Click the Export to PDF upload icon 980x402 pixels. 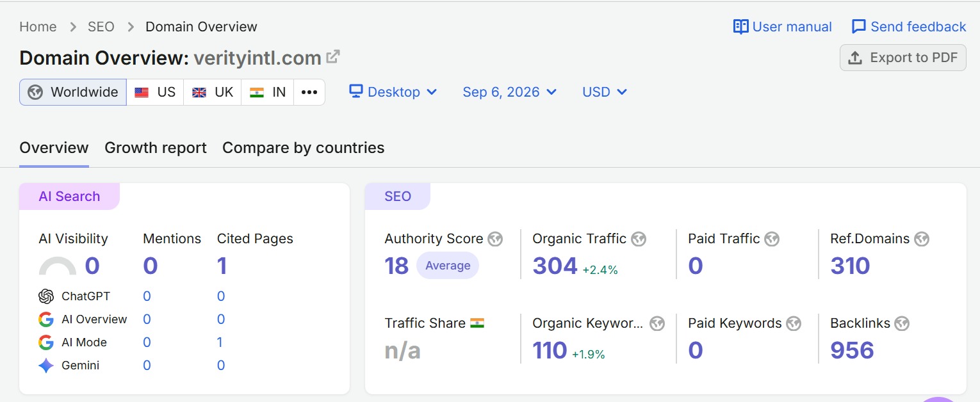coord(855,58)
